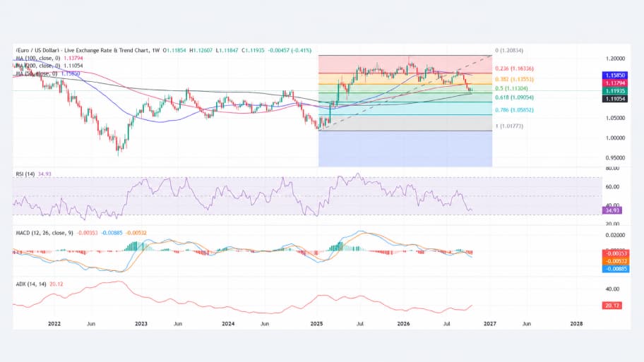This screenshot has height=362, width=644.
Task: Click the Jul label between 2026 and 2027
Action: [447, 324]
